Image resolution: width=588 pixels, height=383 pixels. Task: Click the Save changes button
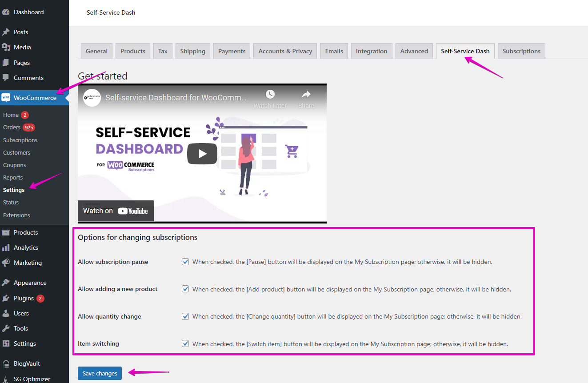pyautogui.click(x=100, y=373)
